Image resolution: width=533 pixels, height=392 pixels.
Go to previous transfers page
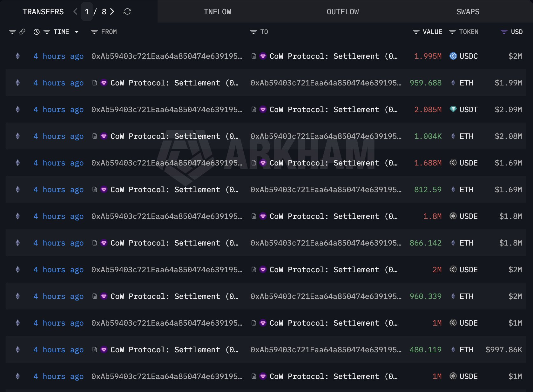pyautogui.click(x=75, y=12)
